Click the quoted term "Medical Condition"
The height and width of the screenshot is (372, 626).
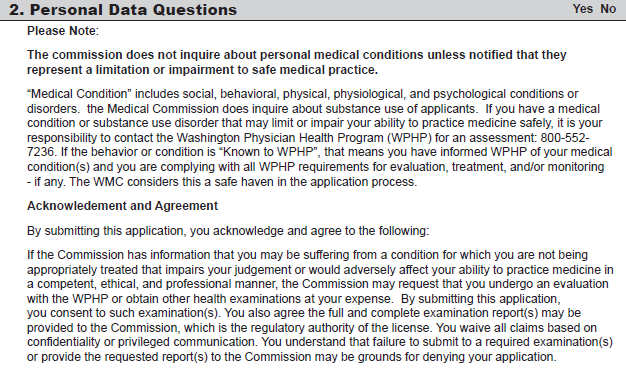[x=79, y=94]
